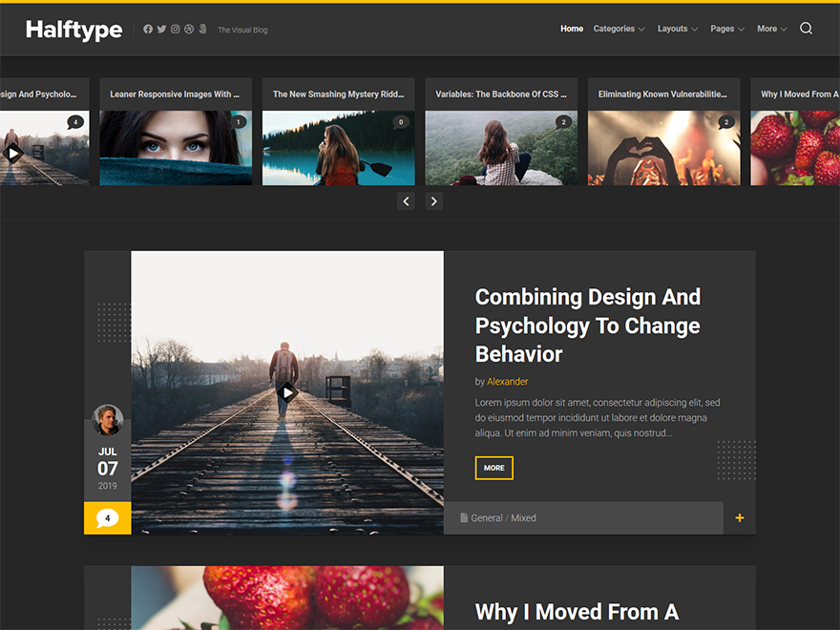Open the Instagram profile icon

point(175,29)
